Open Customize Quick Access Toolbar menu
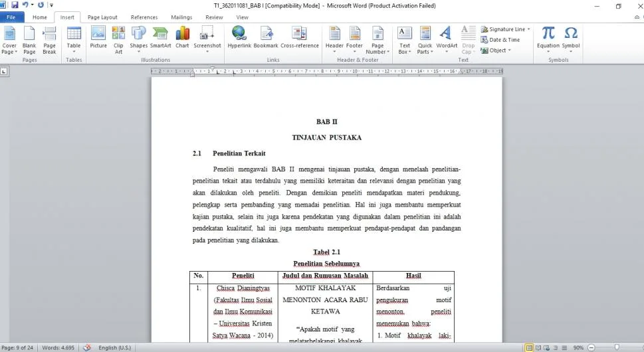 (51, 5)
